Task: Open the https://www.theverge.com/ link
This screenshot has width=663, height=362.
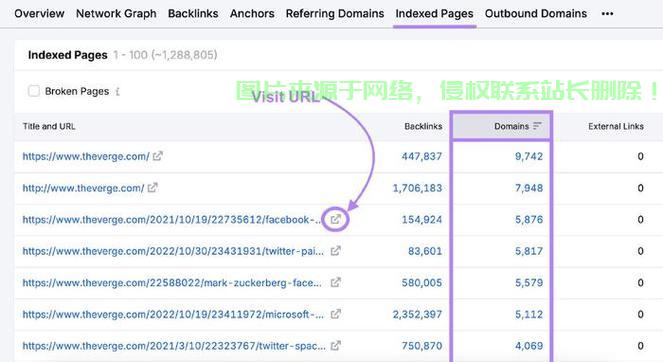Action: pyautogui.click(x=86, y=156)
